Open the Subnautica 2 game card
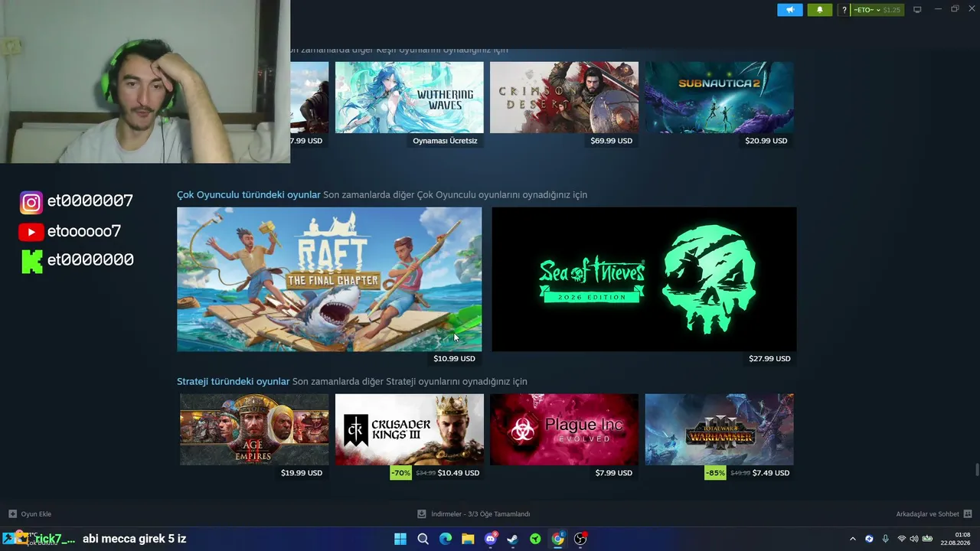The width and height of the screenshot is (980, 551). coord(720,97)
